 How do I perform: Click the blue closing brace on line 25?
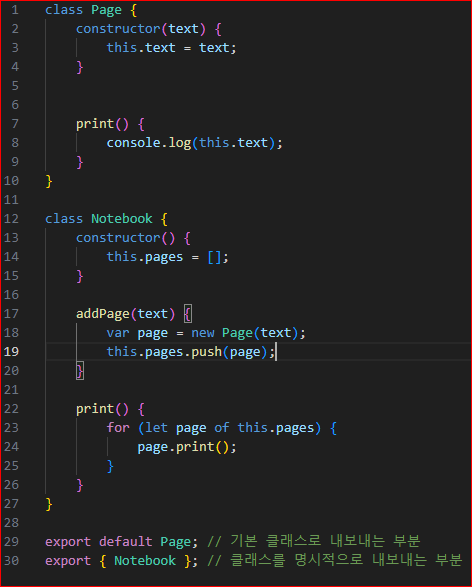tap(110, 466)
